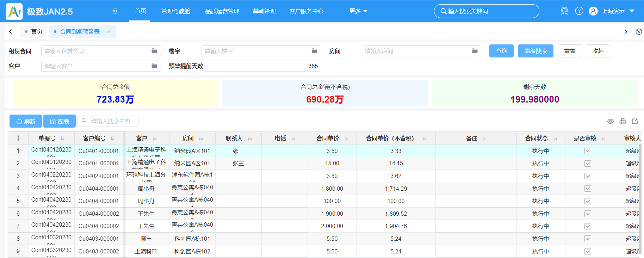
Task: Go back with the left tab arrow
Action: click(11, 32)
